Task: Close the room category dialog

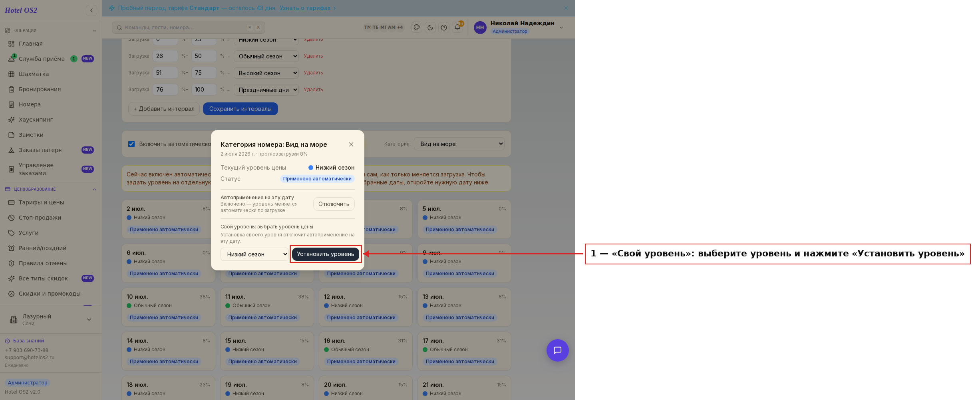Action: coord(351,144)
